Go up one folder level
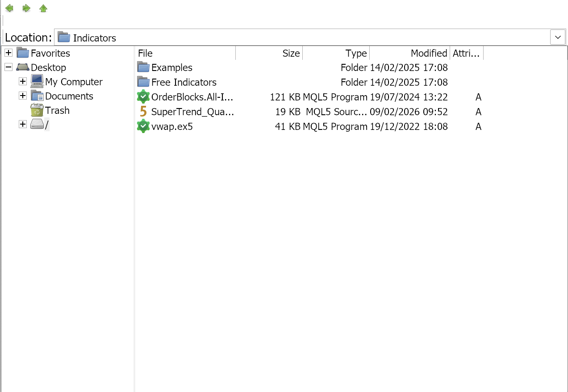This screenshot has width=568, height=392. [x=43, y=8]
